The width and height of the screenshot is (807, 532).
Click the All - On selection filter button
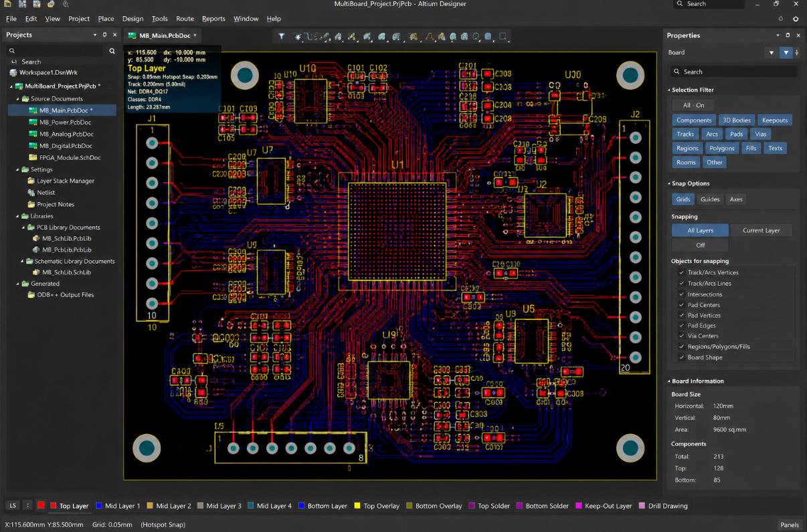pyautogui.click(x=693, y=105)
